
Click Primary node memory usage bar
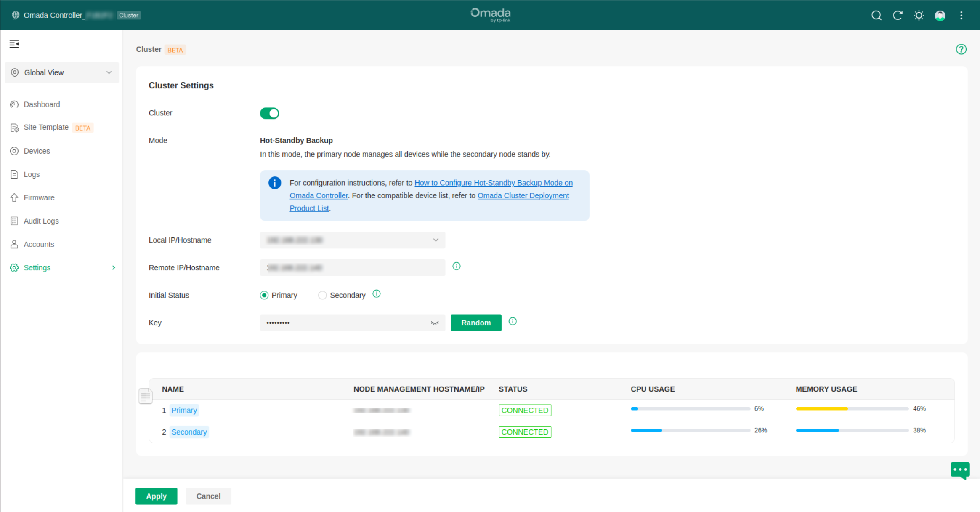[852, 409]
